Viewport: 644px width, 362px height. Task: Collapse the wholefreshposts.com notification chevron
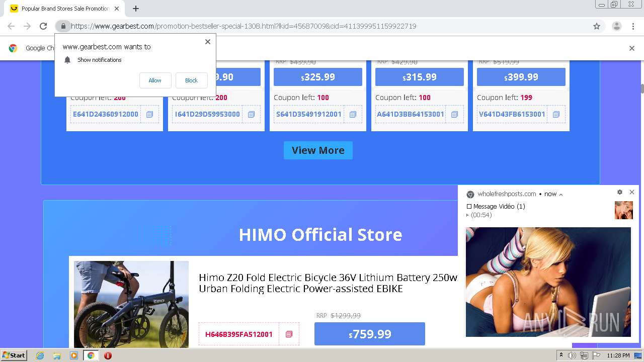coord(561,195)
